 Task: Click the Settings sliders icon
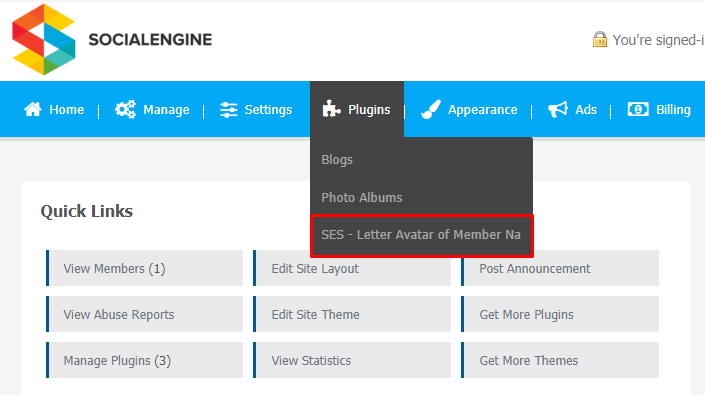228,110
